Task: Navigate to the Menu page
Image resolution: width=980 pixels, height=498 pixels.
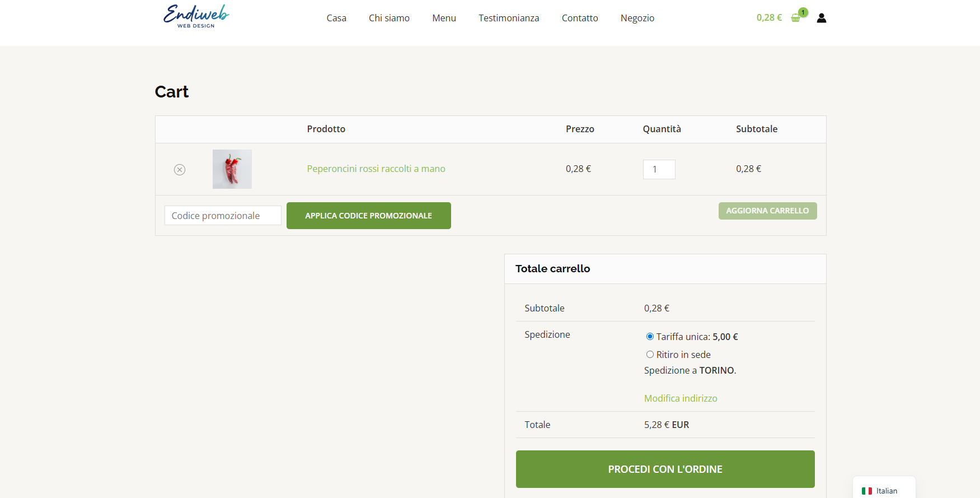Action: pyautogui.click(x=444, y=18)
